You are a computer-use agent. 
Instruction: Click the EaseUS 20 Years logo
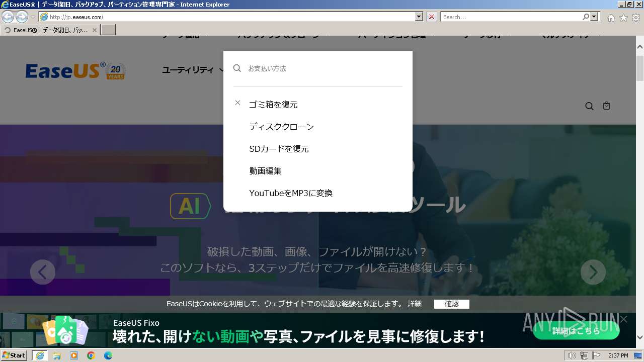click(x=75, y=71)
